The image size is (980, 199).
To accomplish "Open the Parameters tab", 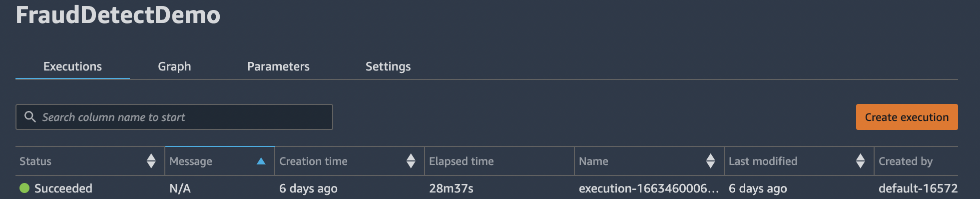I will coord(278,66).
